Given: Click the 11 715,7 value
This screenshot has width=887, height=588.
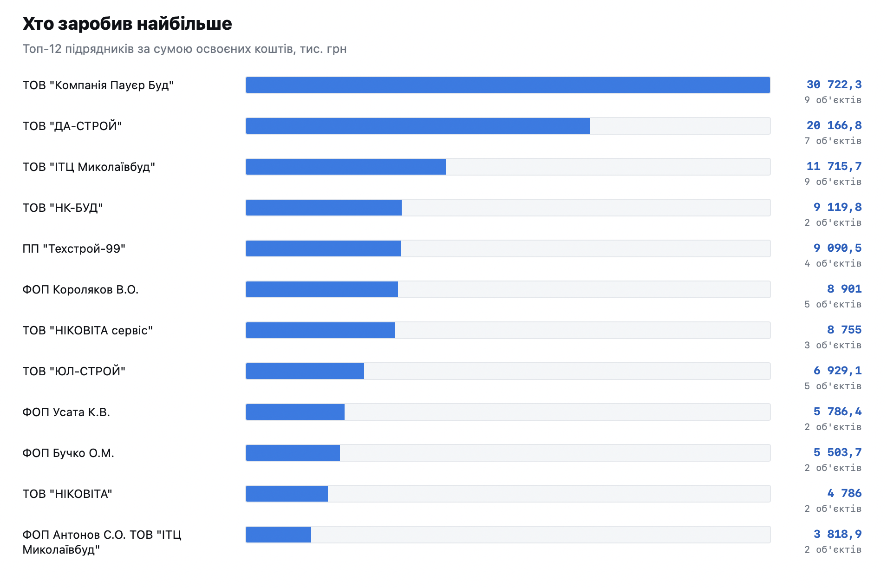Looking at the screenshot, I should 834,166.
